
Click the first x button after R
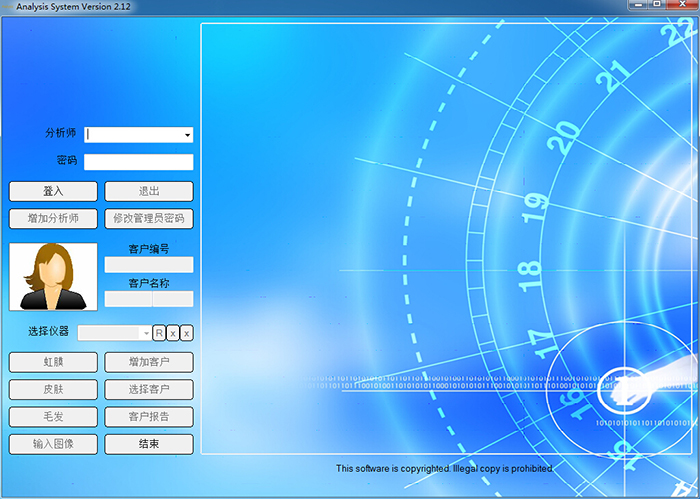pos(173,333)
